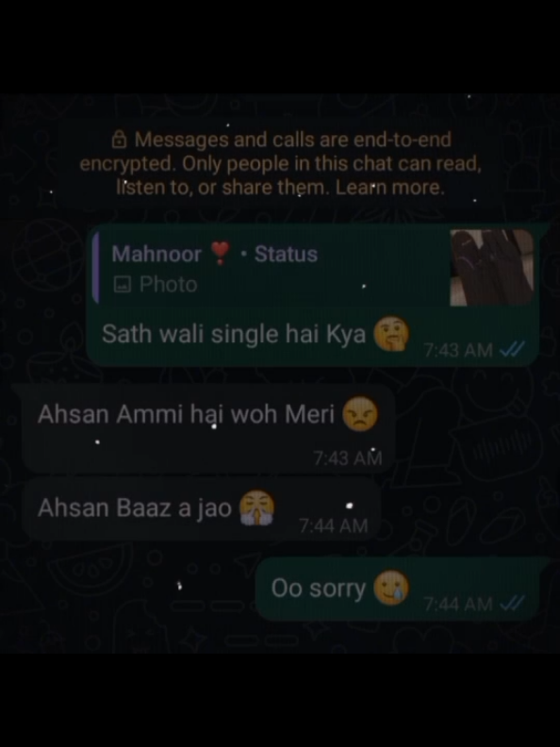Click the Status label in quoted reply

(x=286, y=254)
